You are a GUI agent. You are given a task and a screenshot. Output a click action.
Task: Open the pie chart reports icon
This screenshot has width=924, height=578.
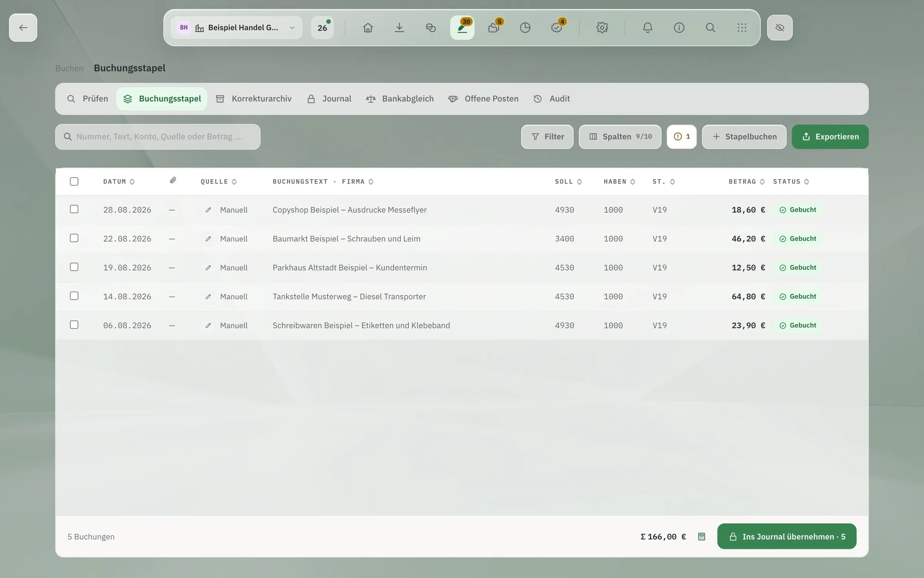click(525, 28)
